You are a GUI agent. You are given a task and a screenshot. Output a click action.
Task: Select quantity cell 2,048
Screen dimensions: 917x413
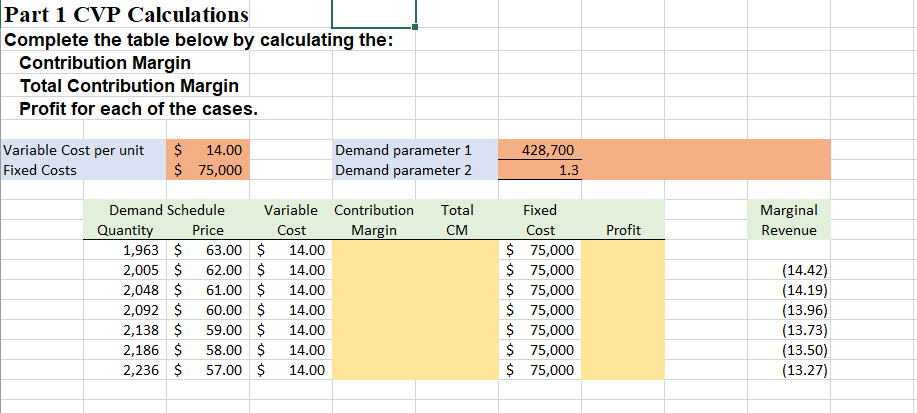(125, 290)
